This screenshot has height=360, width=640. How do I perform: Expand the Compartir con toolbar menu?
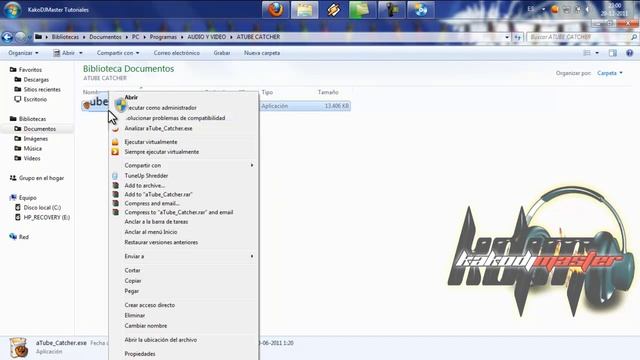coord(118,53)
